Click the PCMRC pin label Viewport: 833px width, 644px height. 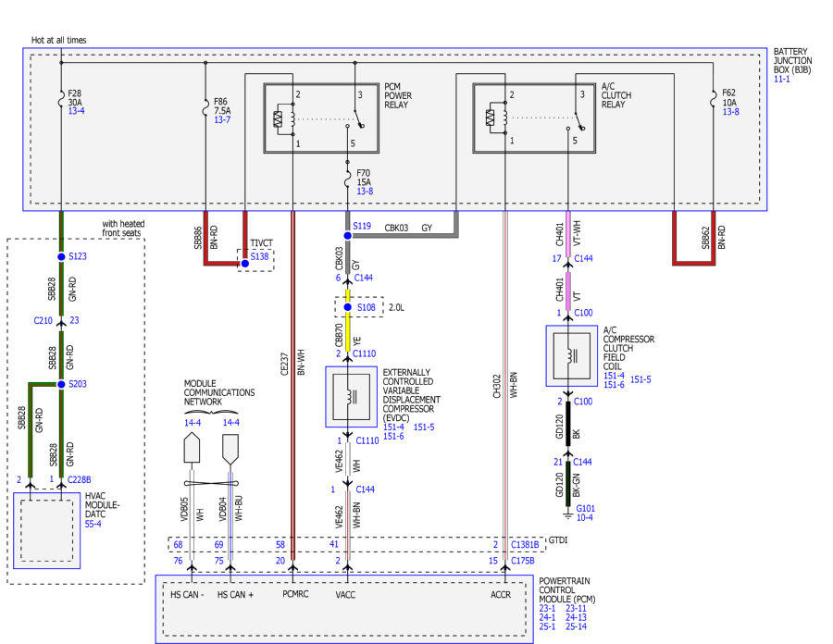pos(295,594)
